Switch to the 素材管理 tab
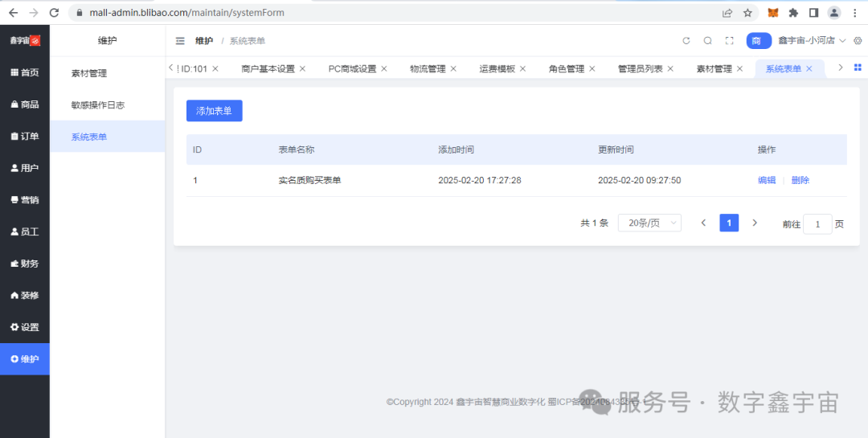 click(x=714, y=68)
